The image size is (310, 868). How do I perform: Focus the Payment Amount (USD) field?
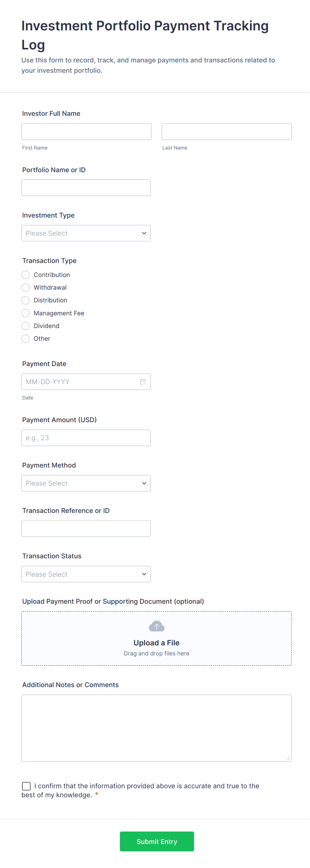pos(86,438)
